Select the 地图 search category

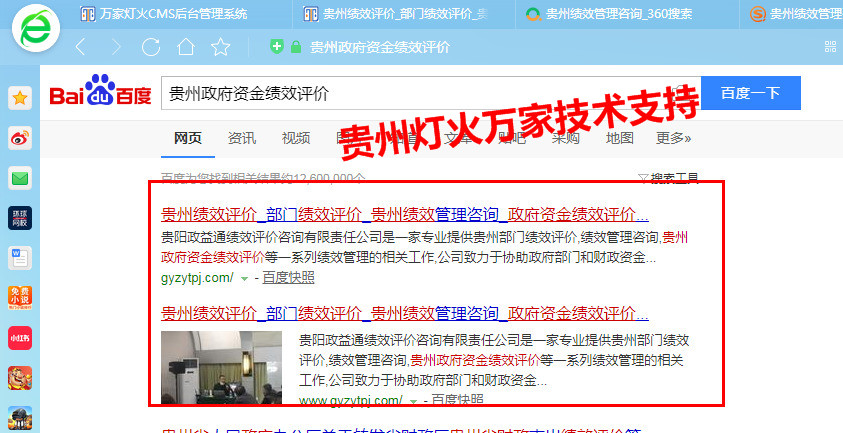tap(619, 138)
